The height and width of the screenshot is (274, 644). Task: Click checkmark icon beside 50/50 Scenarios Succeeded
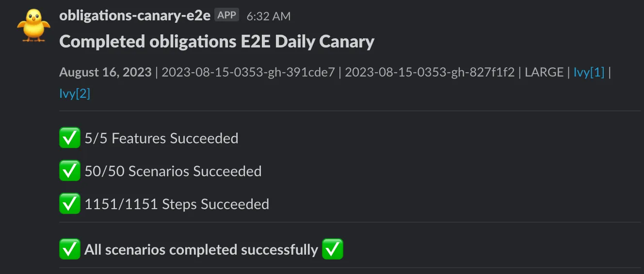click(70, 171)
